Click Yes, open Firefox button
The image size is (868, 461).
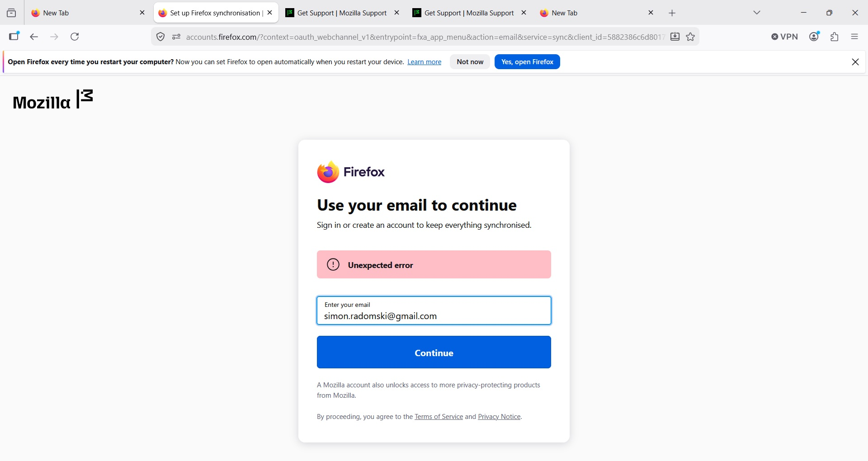(x=527, y=62)
